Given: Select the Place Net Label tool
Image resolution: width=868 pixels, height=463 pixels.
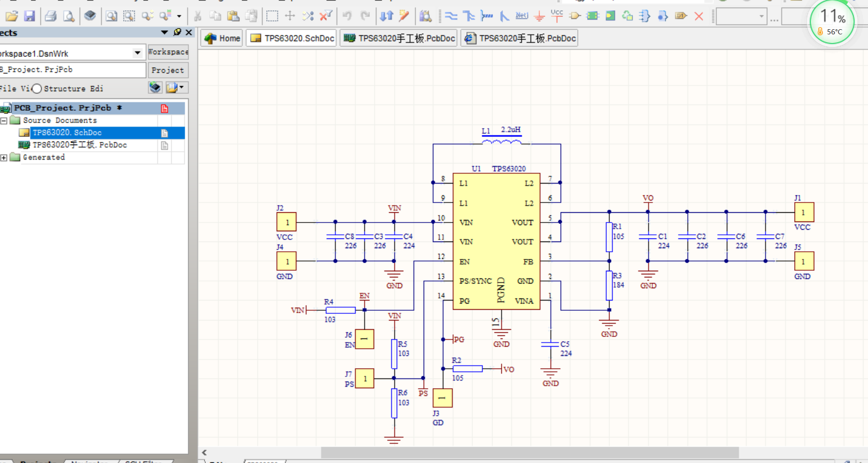Looking at the screenshot, I should pos(522,16).
